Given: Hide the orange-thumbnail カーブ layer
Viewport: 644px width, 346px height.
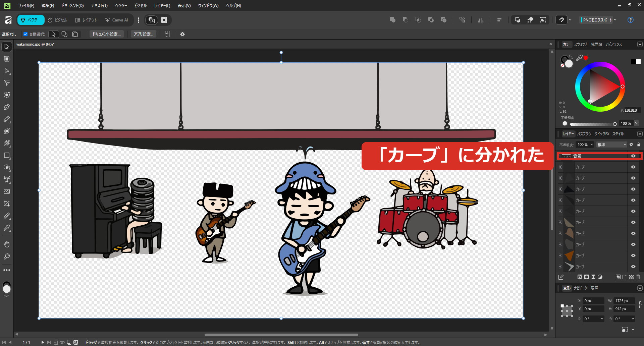Looking at the screenshot, I should [x=633, y=255].
